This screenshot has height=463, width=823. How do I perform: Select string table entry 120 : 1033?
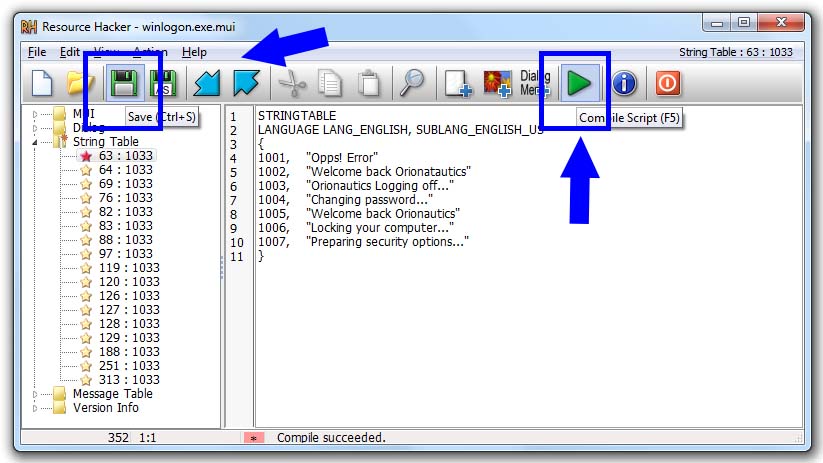point(129,282)
